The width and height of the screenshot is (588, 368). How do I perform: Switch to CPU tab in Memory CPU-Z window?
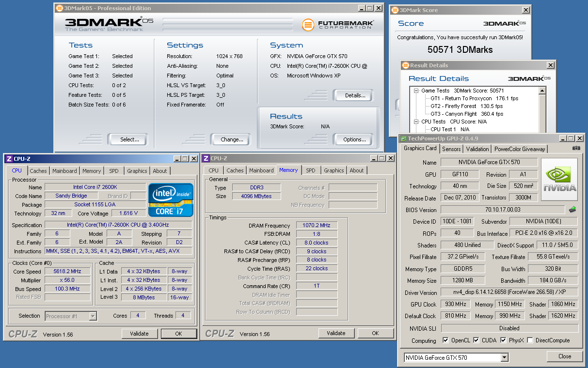[x=213, y=170]
